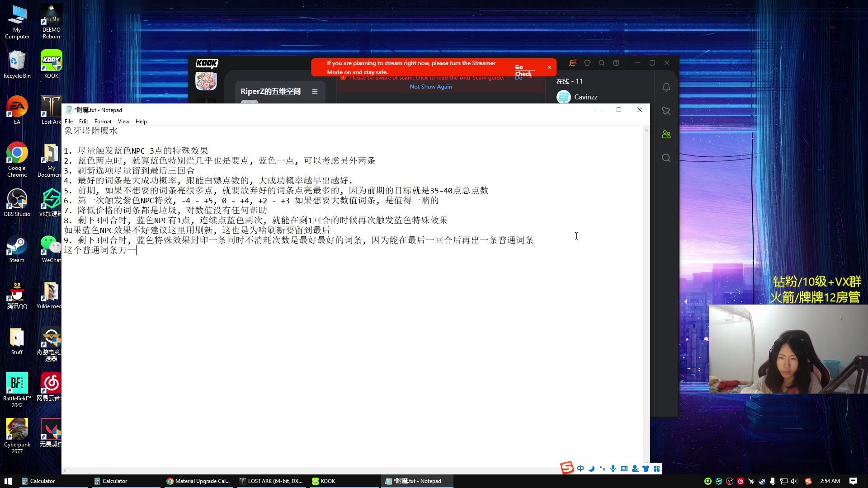Open the virtual keyboard icon in Sogou toolbar
The width and height of the screenshot is (868, 488).
tap(624, 469)
